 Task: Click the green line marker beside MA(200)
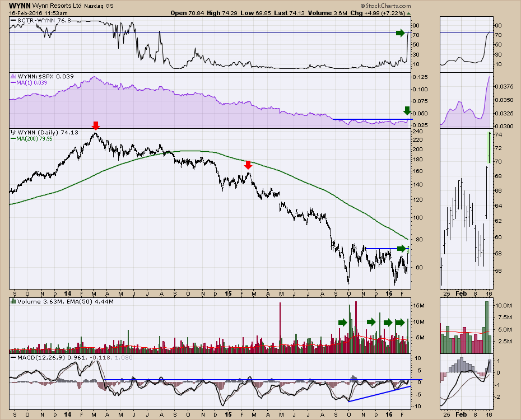13,139
